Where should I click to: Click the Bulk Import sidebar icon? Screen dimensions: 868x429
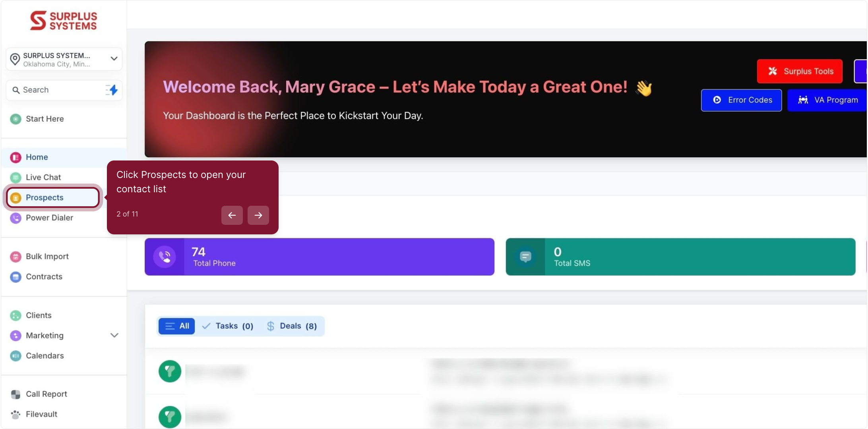(15, 257)
